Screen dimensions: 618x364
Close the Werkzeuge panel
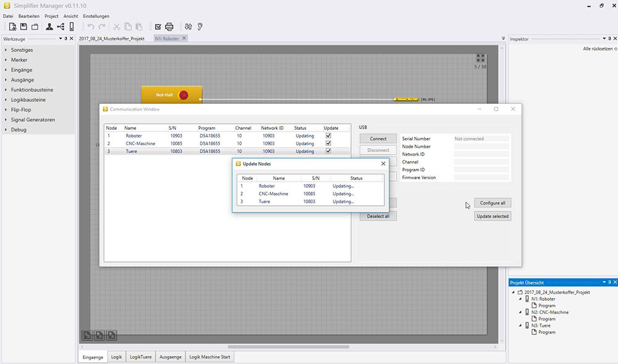tap(71, 38)
